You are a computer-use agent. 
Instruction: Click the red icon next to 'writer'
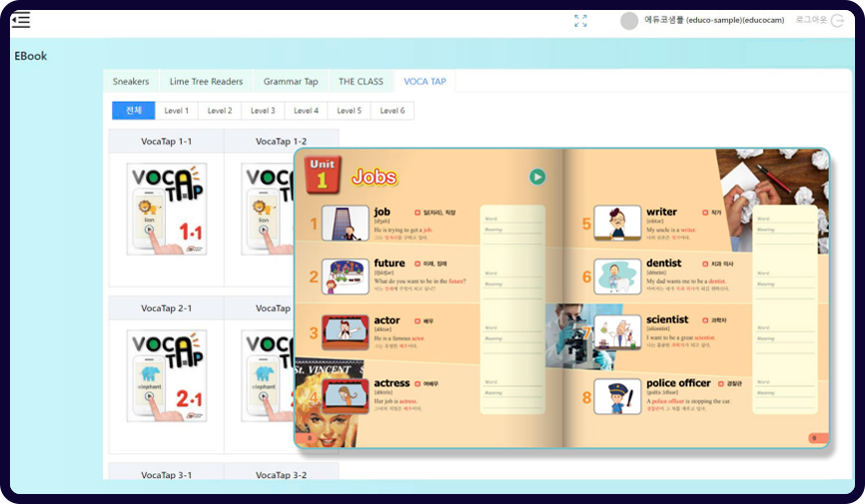pos(703,213)
